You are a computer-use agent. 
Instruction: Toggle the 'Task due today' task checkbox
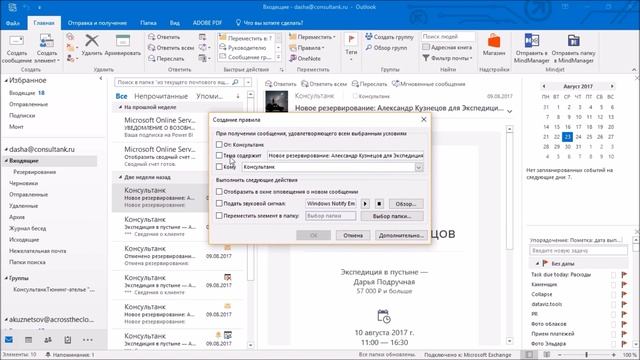[x=613, y=275]
